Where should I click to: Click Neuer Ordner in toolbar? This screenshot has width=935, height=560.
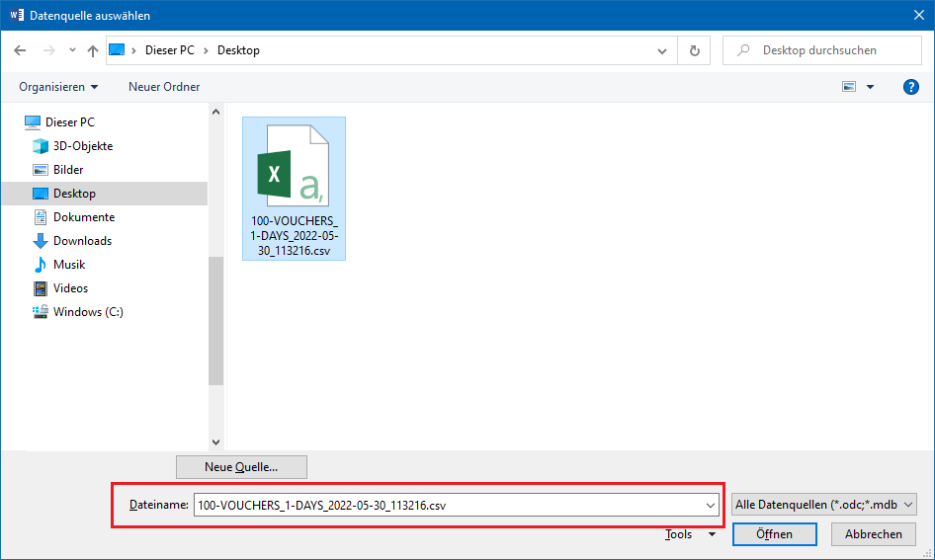(x=164, y=87)
